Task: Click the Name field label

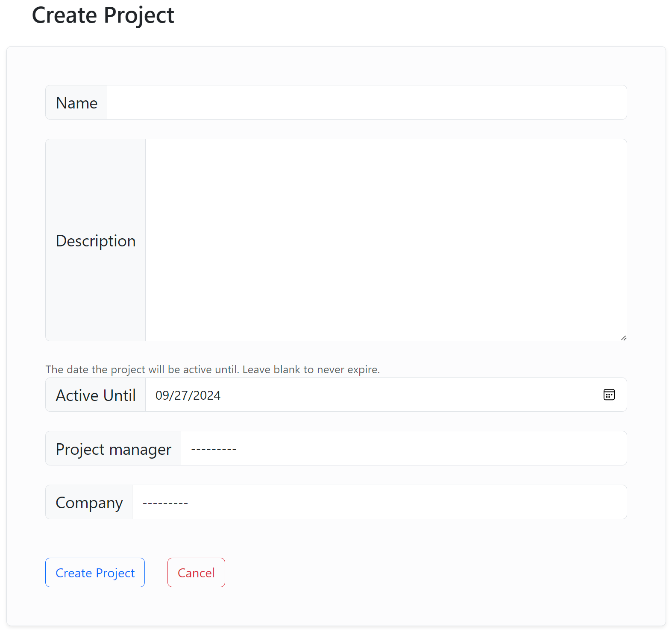Action: point(76,103)
